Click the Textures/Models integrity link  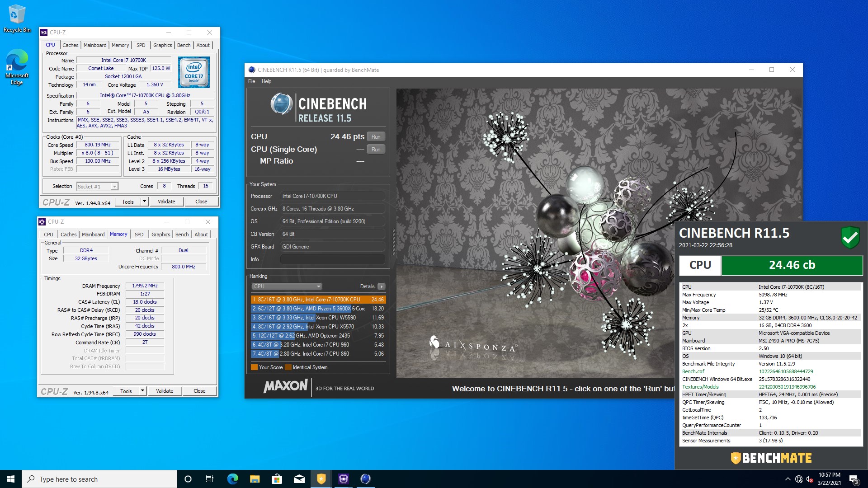pos(700,387)
